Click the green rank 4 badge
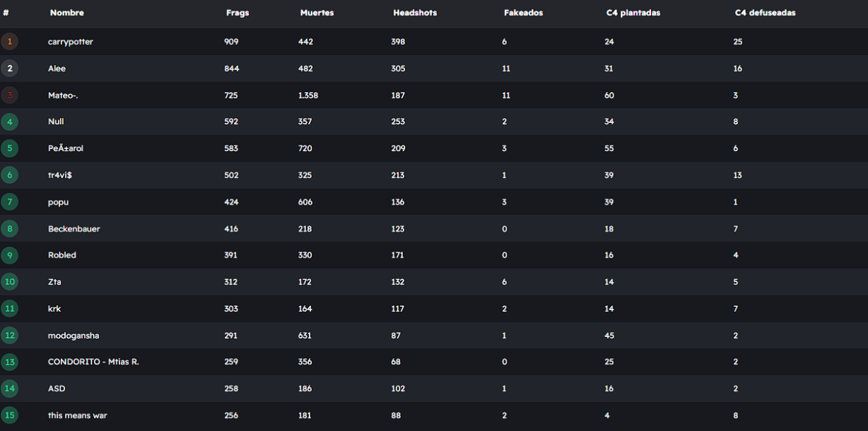This screenshot has height=431, width=868. 9,121
